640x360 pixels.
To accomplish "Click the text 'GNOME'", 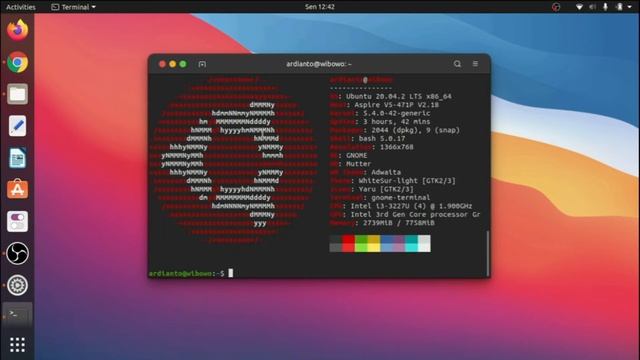I will point(356,156).
